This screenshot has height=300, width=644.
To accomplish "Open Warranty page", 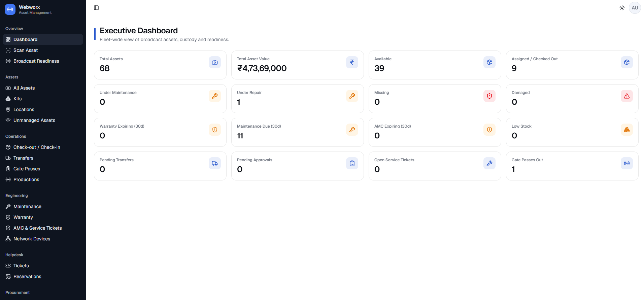I will tap(43, 217).
